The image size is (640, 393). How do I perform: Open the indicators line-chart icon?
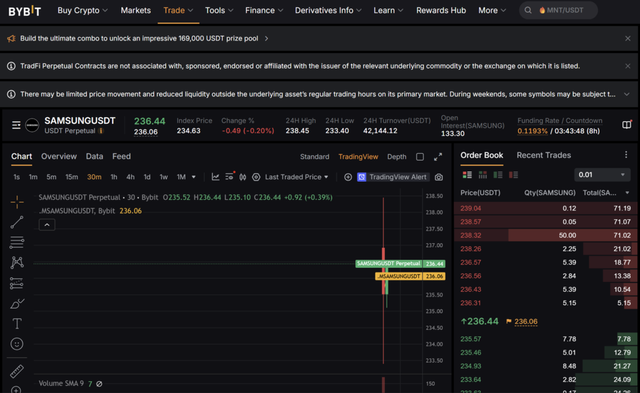(215, 177)
